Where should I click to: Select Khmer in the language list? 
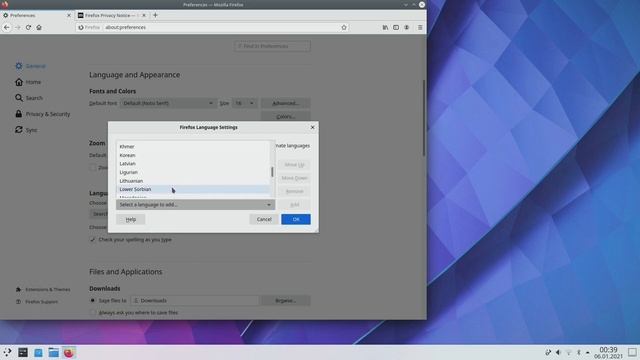(x=193, y=147)
